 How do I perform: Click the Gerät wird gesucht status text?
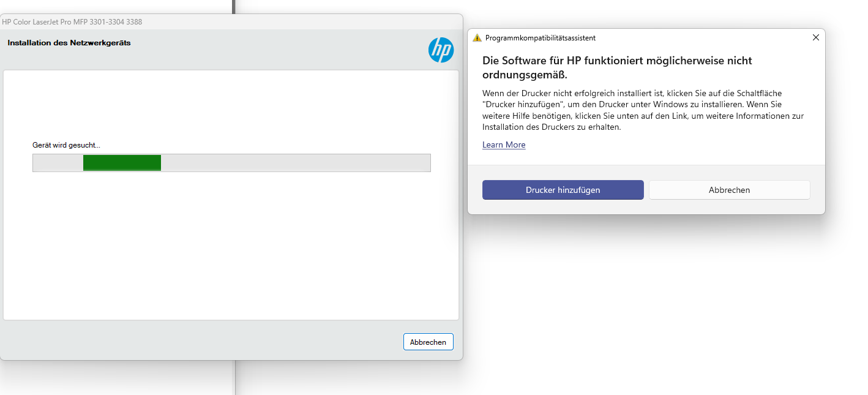[66, 145]
